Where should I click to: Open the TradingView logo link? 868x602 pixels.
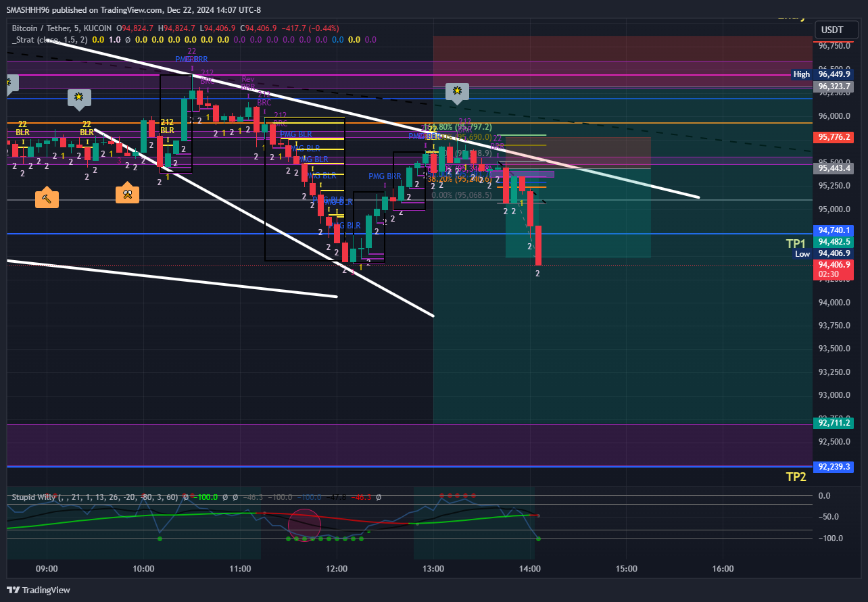(39, 590)
